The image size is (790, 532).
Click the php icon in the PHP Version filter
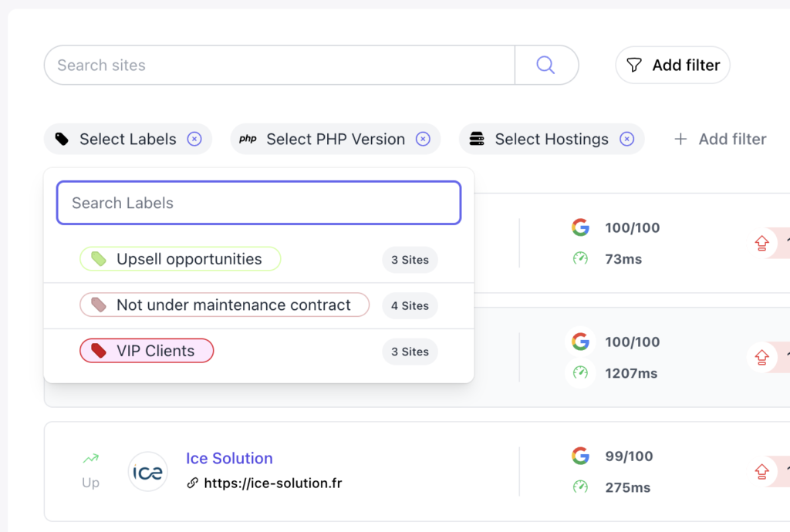[x=248, y=139]
